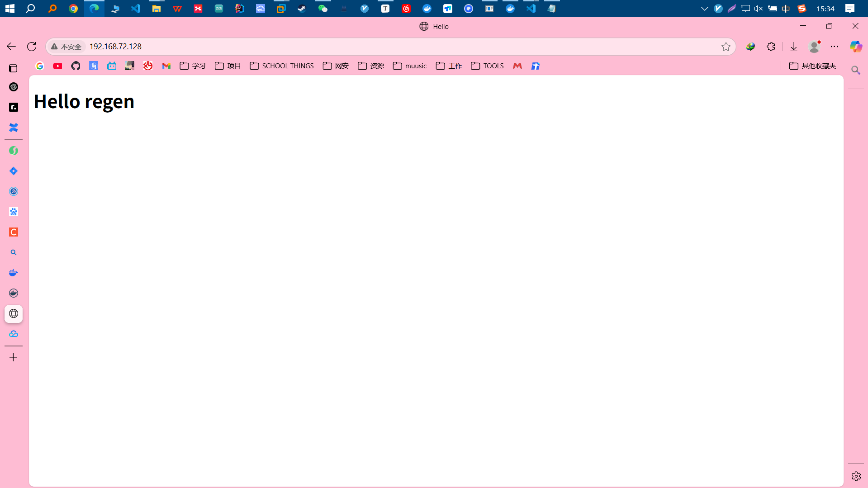Expand the 资源 bookmarks folder
Viewport: 868px width, 488px height.
click(371, 66)
